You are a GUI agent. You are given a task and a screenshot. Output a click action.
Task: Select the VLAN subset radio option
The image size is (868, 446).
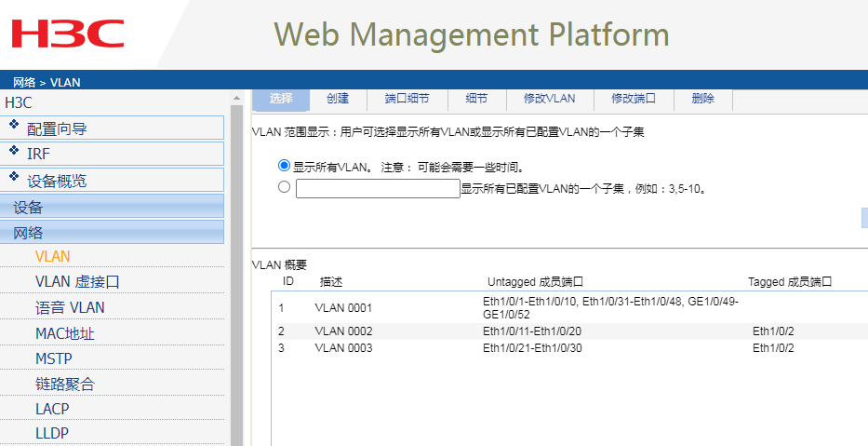point(285,187)
